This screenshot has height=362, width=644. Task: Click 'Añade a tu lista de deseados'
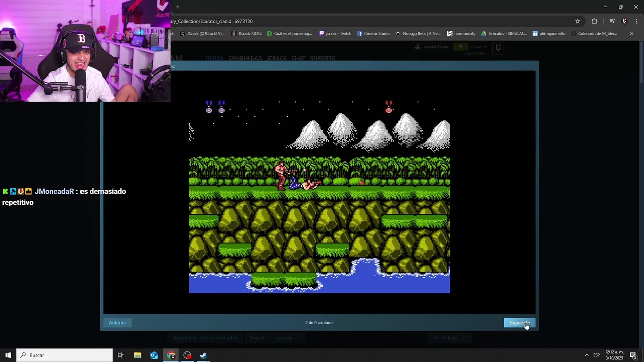click(x=205, y=338)
